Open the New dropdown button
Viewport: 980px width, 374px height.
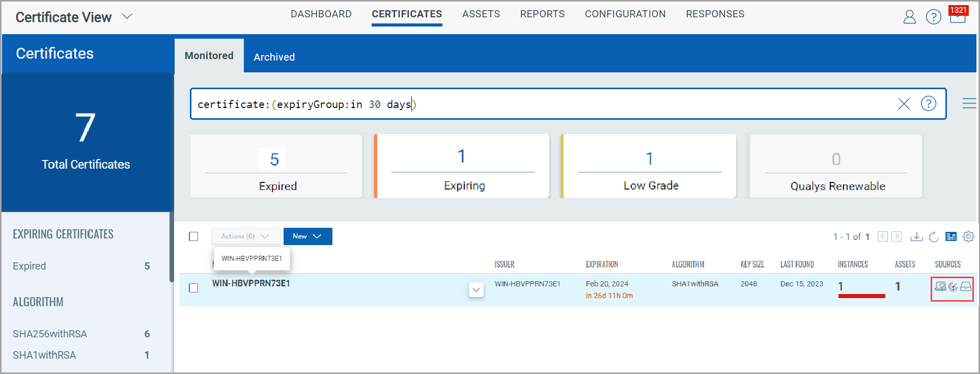coord(307,236)
